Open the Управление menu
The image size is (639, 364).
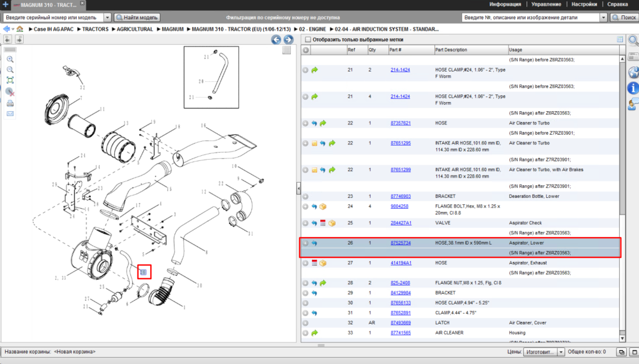coord(546,4)
